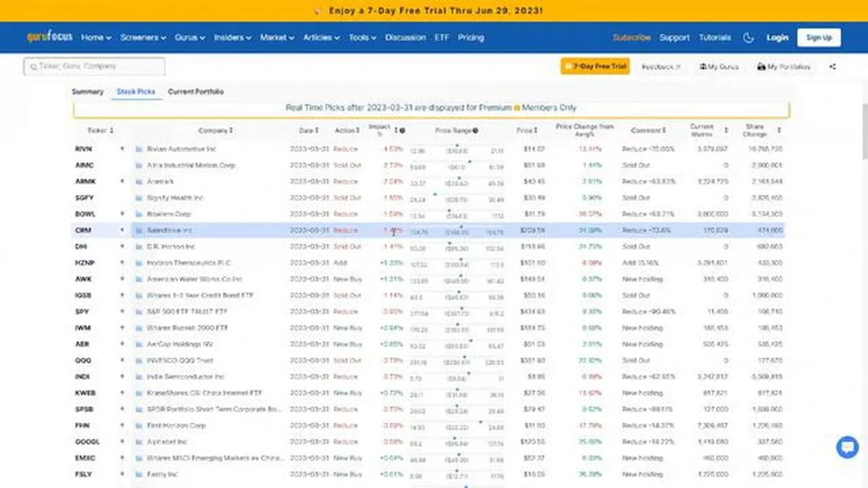Open the chat support bubble
The width and height of the screenshot is (868, 488).
click(847, 447)
